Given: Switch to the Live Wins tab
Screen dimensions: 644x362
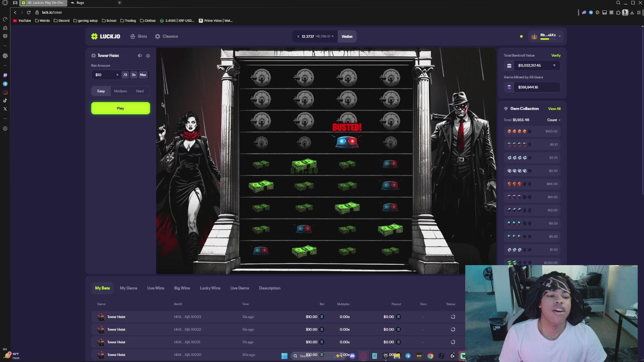Looking at the screenshot, I should coord(156,288).
